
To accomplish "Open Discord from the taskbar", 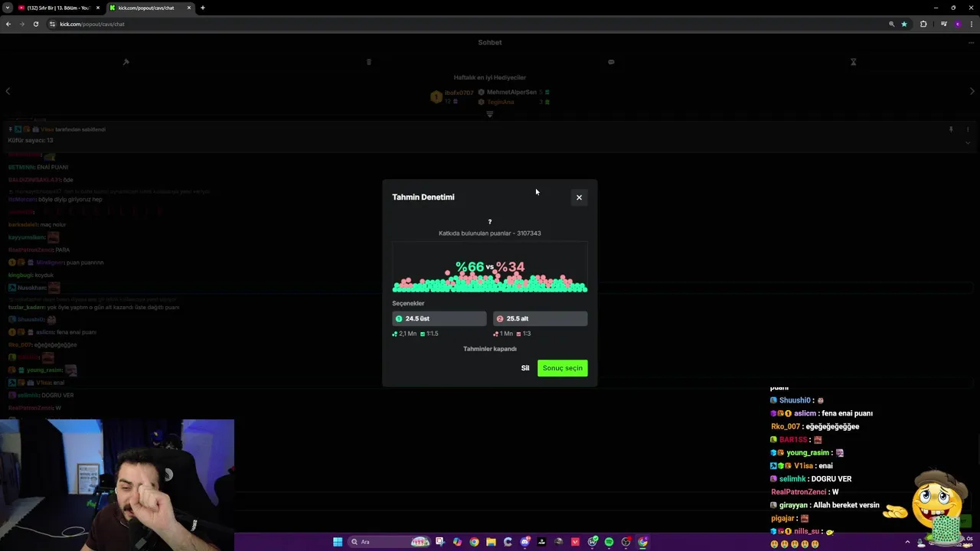I will tap(524, 542).
